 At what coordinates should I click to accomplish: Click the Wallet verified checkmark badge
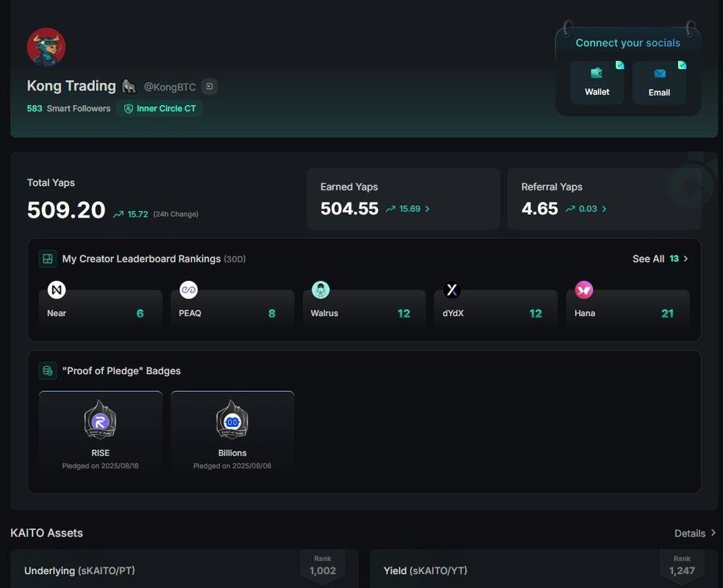pos(619,65)
